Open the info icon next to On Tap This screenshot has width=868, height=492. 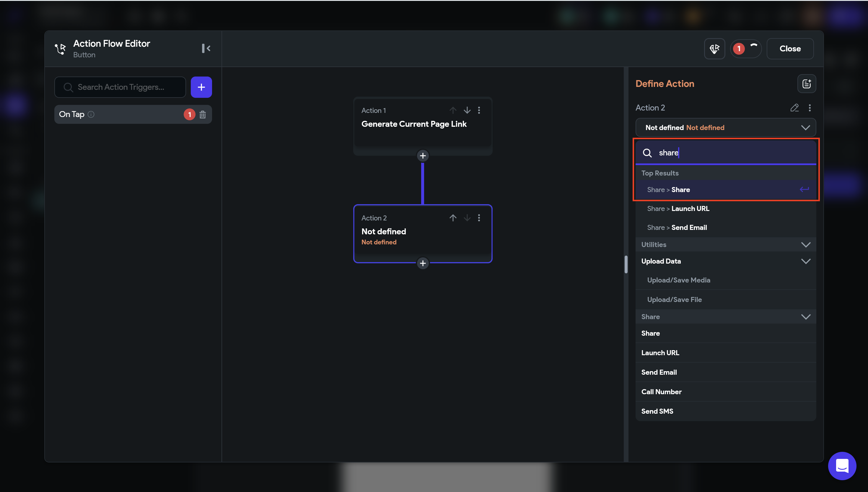pos(91,115)
